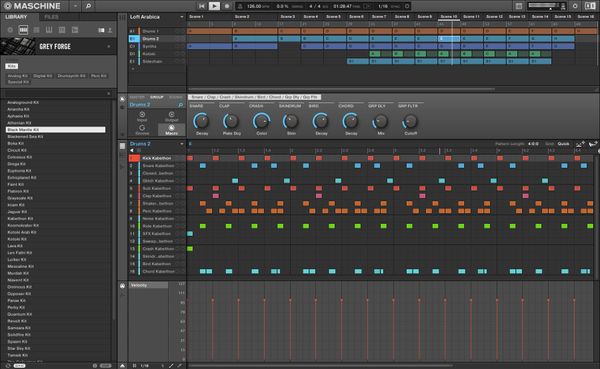Open the Maschine main menu dropdown arrow

[x=75, y=6]
